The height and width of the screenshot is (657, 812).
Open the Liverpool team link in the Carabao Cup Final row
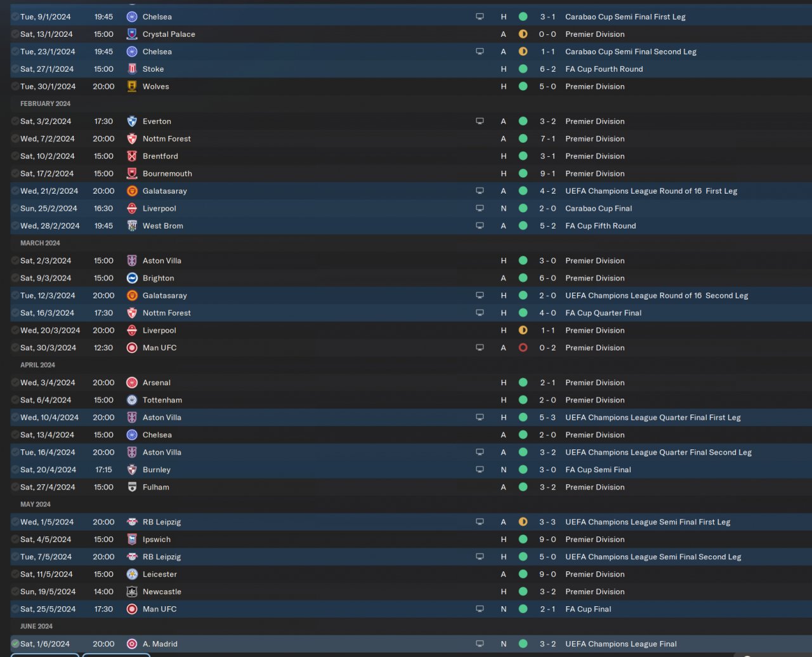coord(159,208)
